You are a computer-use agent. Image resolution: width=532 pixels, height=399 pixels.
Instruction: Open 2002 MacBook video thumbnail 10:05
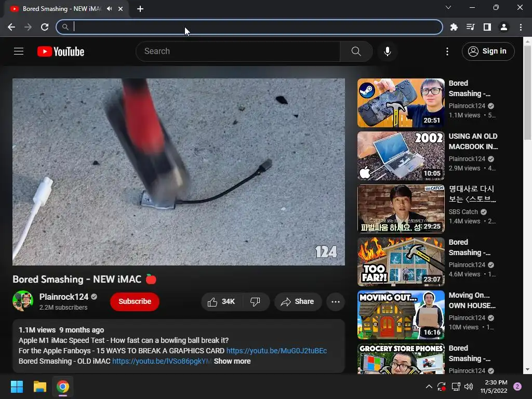click(401, 156)
